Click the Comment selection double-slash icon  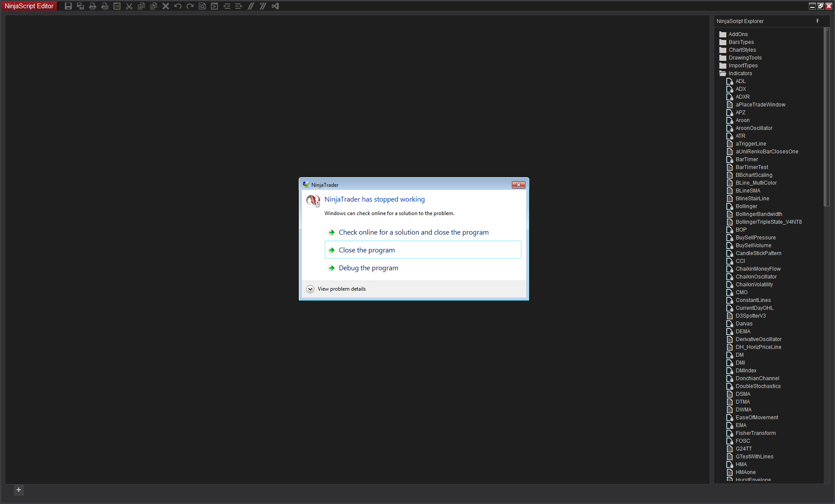click(251, 6)
